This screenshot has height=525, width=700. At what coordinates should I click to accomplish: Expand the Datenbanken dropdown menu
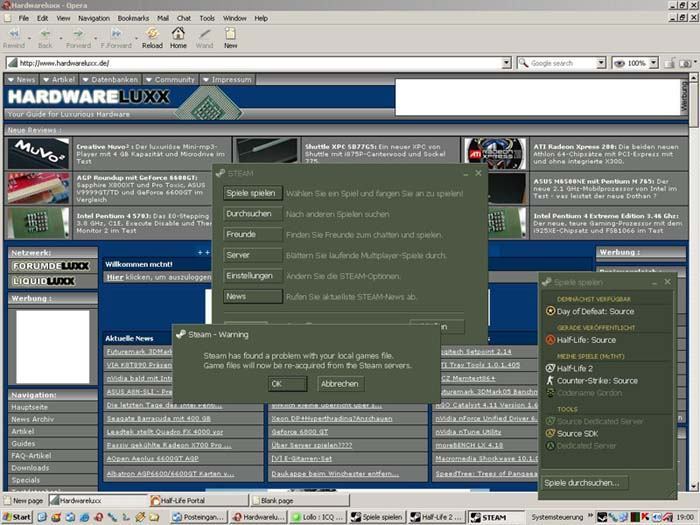pos(110,79)
